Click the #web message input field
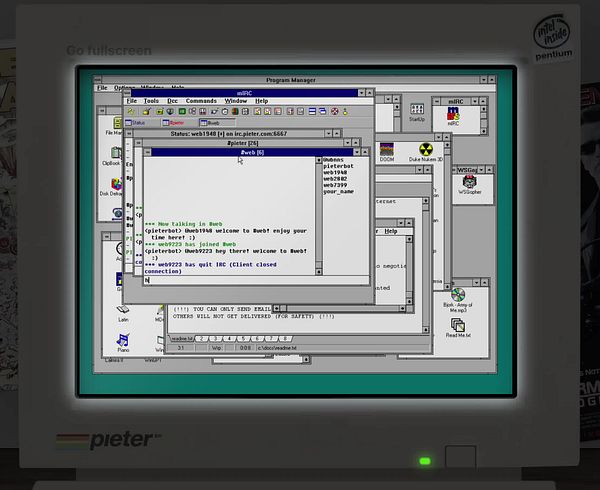Image resolution: width=600 pixels, height=490 pixels. pyautogui.click(x=256, y=280)
